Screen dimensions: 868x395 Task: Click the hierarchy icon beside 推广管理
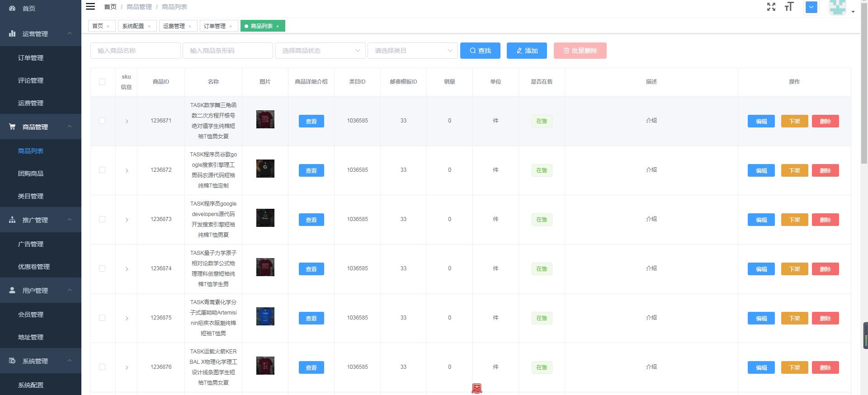(x=12, y=220)
